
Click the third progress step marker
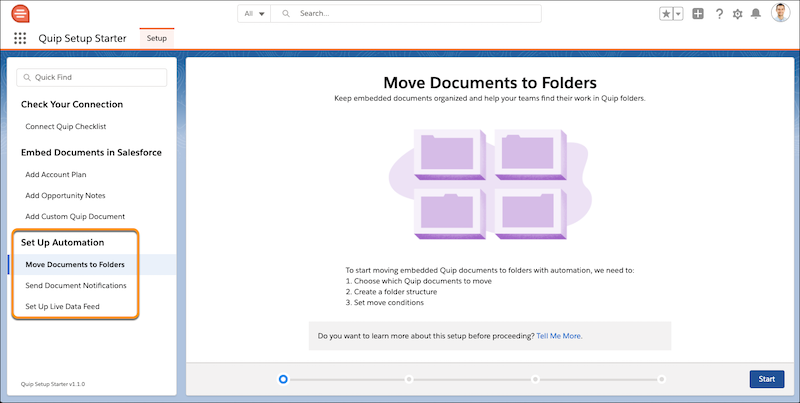pos(535,379)
